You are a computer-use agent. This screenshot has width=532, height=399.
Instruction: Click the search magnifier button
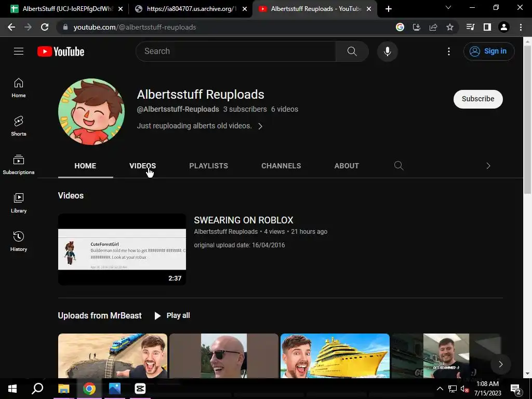tap(352, 51)
